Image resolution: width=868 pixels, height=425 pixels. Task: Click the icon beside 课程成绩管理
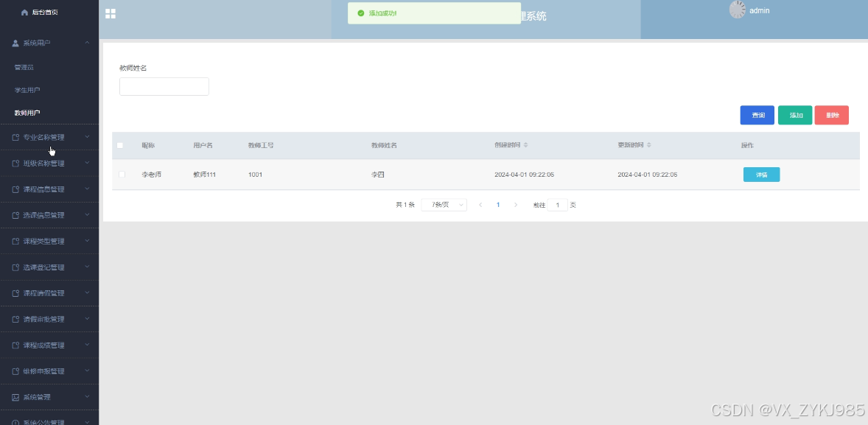point(15,345)
